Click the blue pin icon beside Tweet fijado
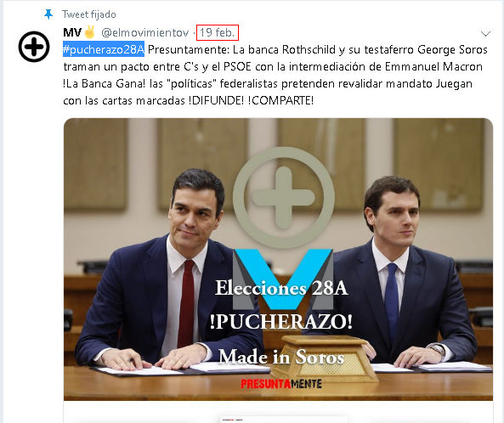 tap(48, 14)
